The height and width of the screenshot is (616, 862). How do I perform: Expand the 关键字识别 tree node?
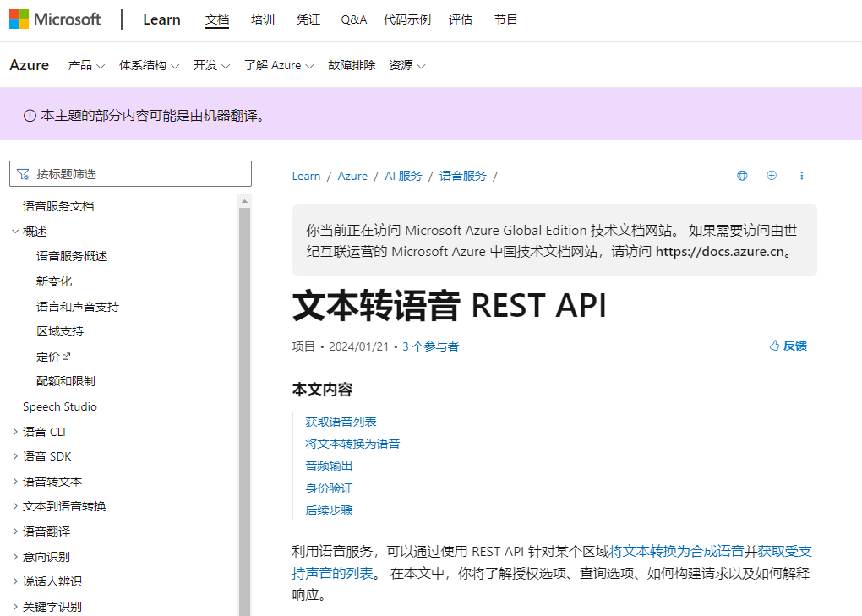click(x=15, y=607)
